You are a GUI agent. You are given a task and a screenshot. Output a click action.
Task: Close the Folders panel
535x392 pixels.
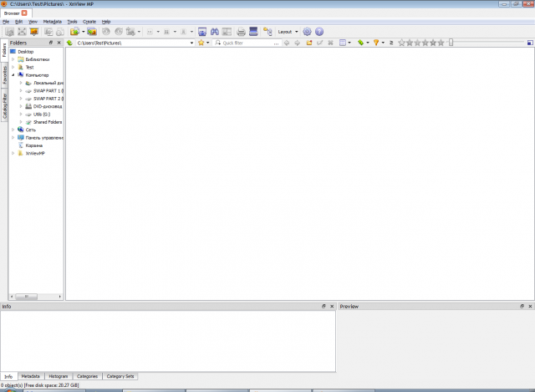(59, 43)
